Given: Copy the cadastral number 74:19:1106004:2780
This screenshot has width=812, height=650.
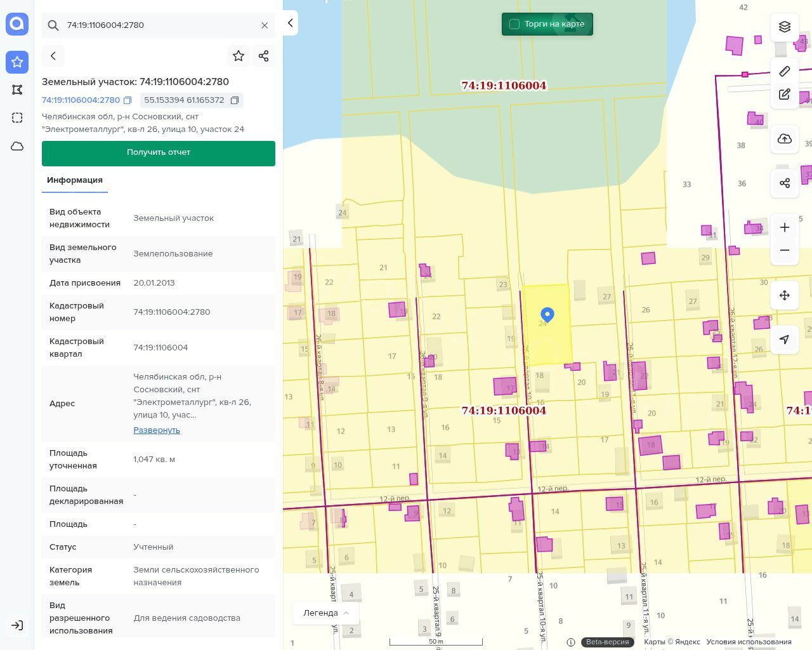Looking at the screenshot, I should pyautogui.click(x=128, y=100).
